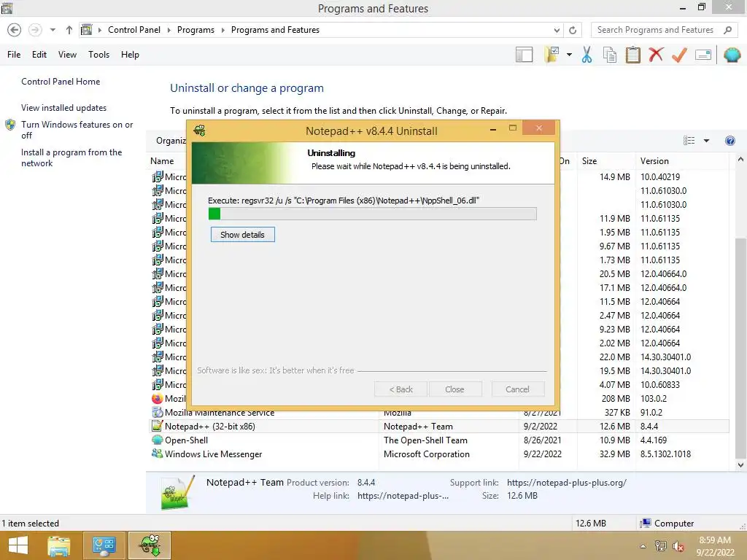Click the Control Panel taskbar icon
Viewport: 747px width, 560px height.
click(104, 545)
